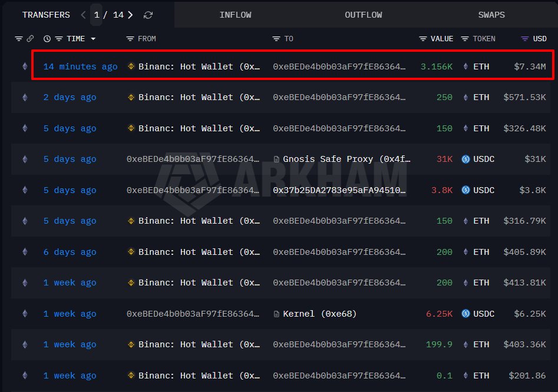Click address 0x37b25DA2783e95aFA94510…
558x392 pixels.
tap(339, 190)
